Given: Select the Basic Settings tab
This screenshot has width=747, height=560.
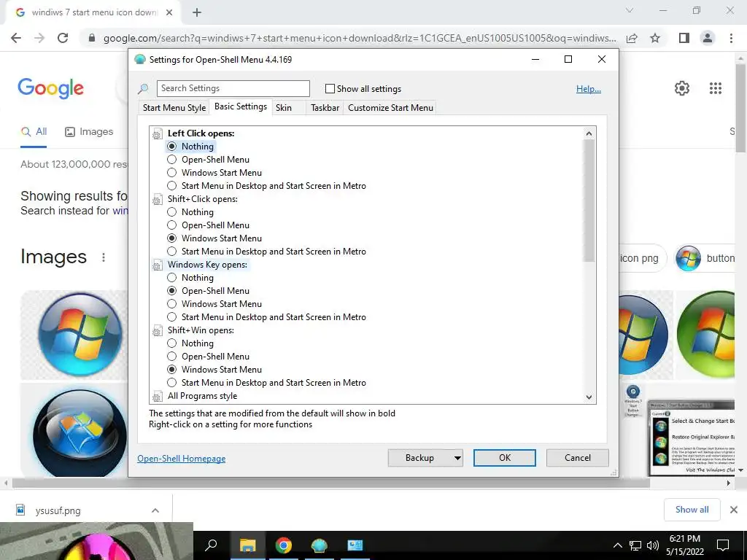Looking at the screenshot, I should [x=241, y=106].
